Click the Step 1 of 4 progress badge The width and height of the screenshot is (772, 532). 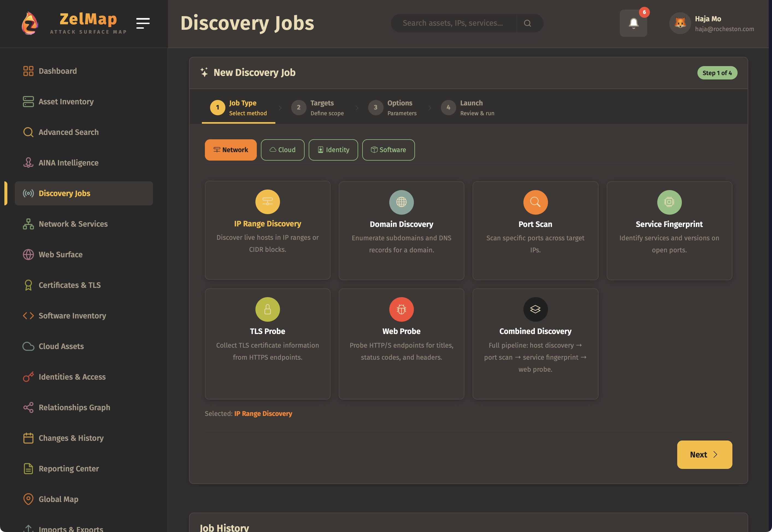(717, 73)
